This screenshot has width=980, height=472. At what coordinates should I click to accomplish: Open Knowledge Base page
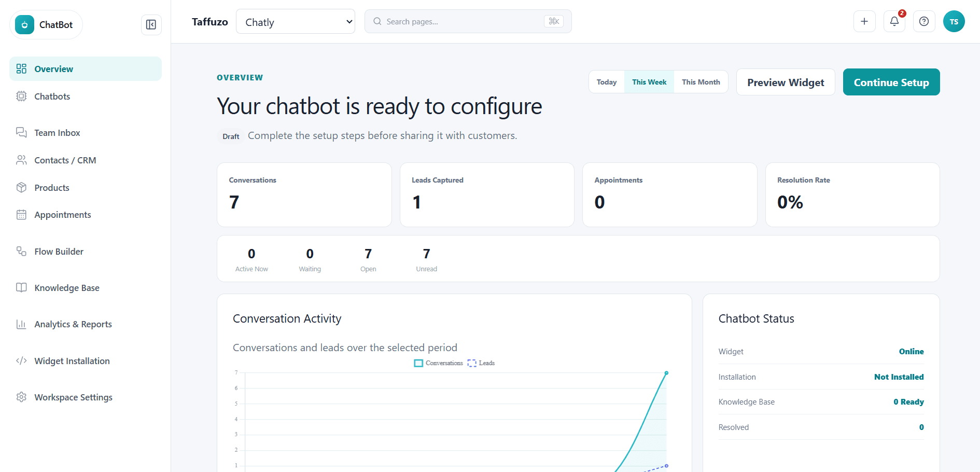coord(86,288)
